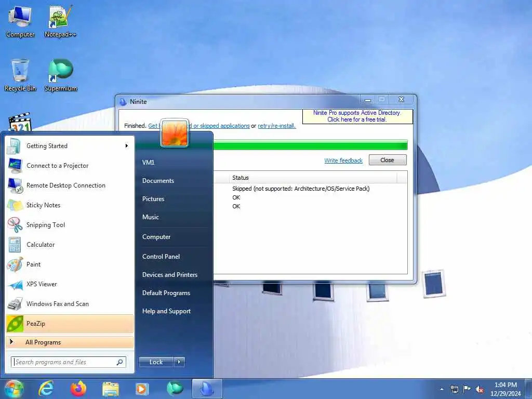The width and height of the screenshot is (532, 399).
Task: Click the Windows Start orb
Action: pos(14,389)
